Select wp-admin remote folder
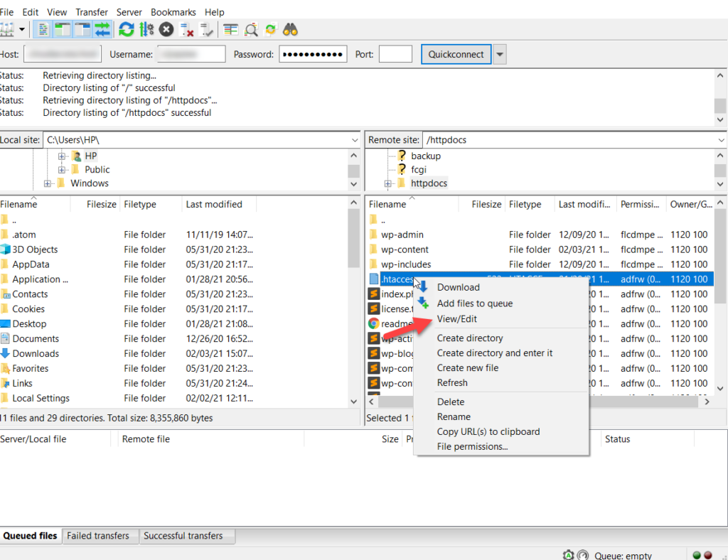 (x=402, y=235)
